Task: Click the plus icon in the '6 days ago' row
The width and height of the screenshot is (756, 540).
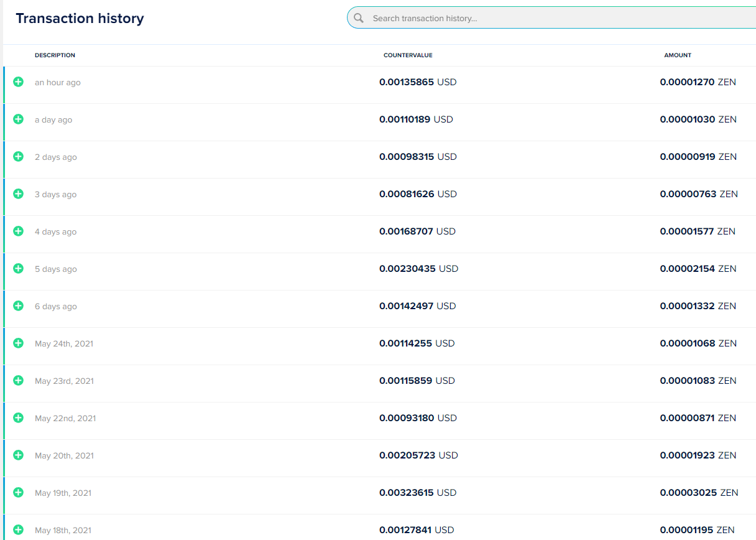Action: click(x=18, y=305)
